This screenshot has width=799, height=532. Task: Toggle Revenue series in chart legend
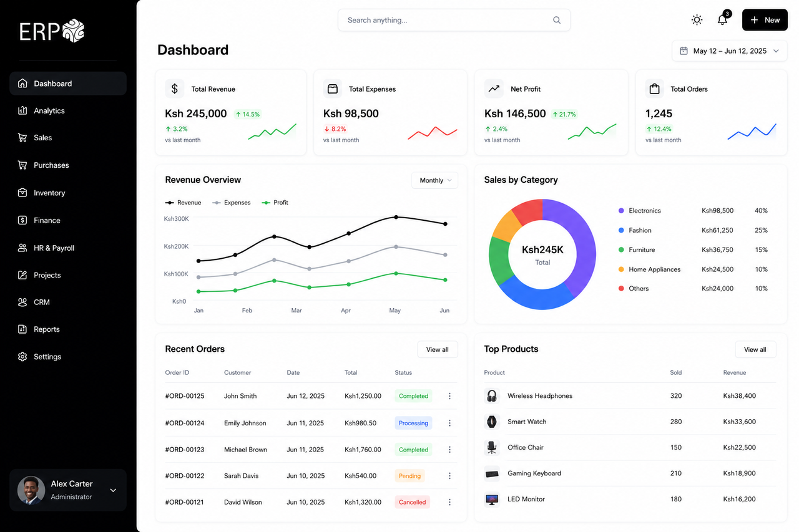tap(183, 203)
